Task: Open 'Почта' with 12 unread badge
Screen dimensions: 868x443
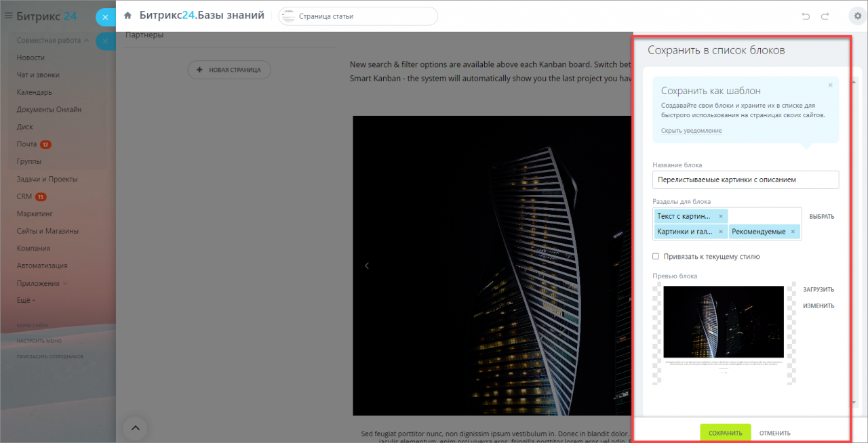Action: (34, 144)
